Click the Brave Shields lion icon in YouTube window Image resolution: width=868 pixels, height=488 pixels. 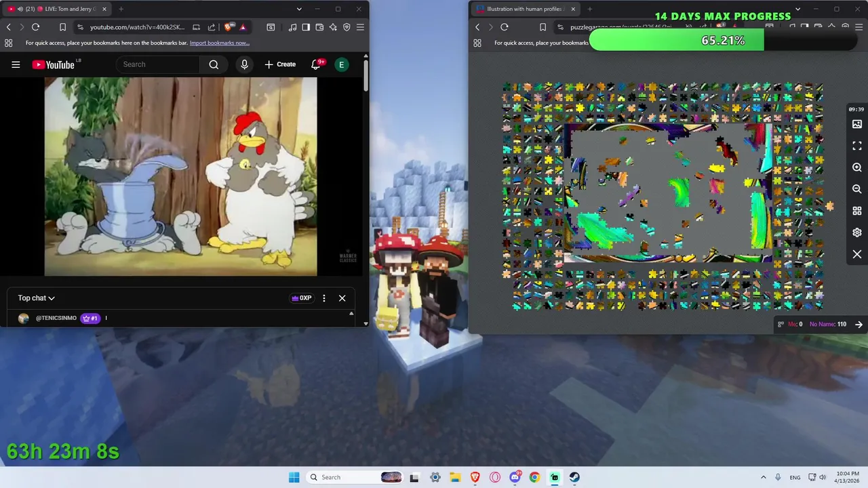click(x=229, y=27)
